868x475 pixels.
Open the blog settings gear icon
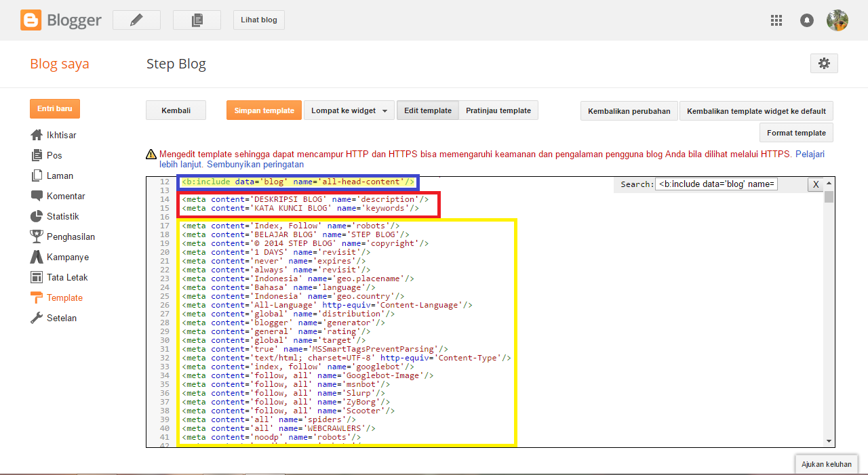click(824, 62)
